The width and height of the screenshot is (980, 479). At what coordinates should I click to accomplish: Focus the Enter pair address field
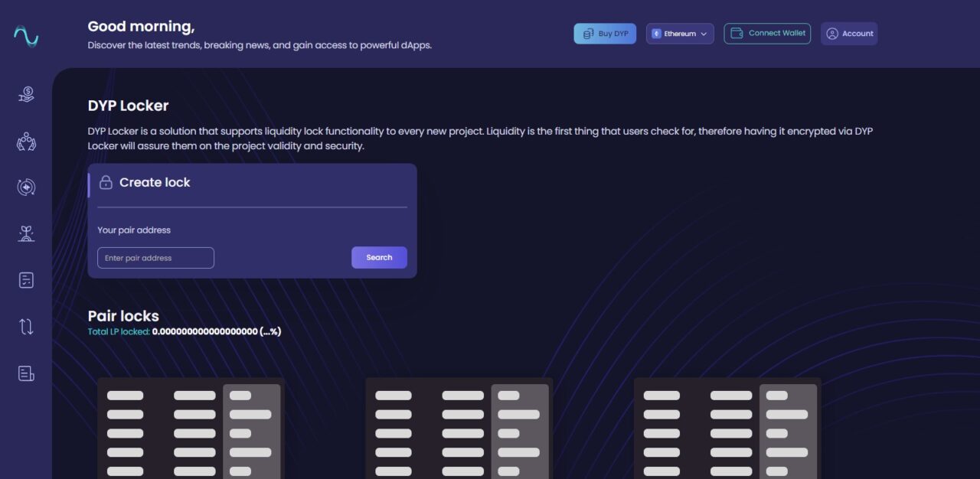click(x=155, y=258)
